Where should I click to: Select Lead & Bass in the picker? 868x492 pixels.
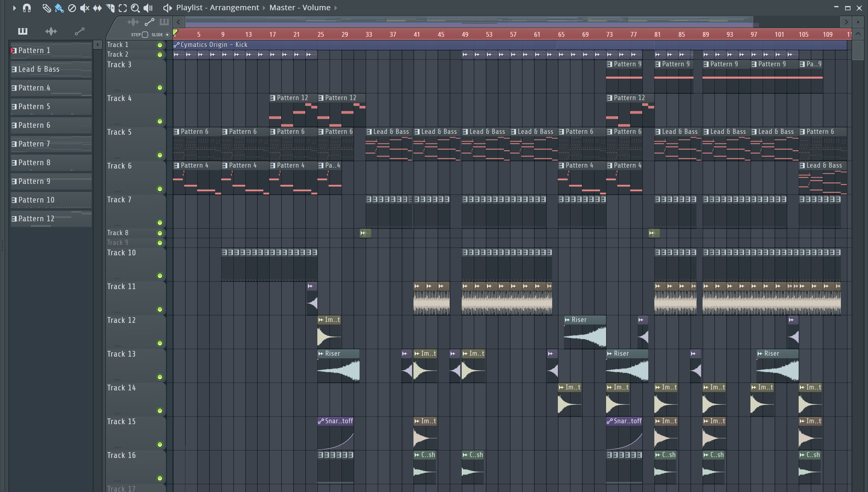click(51, 69)
